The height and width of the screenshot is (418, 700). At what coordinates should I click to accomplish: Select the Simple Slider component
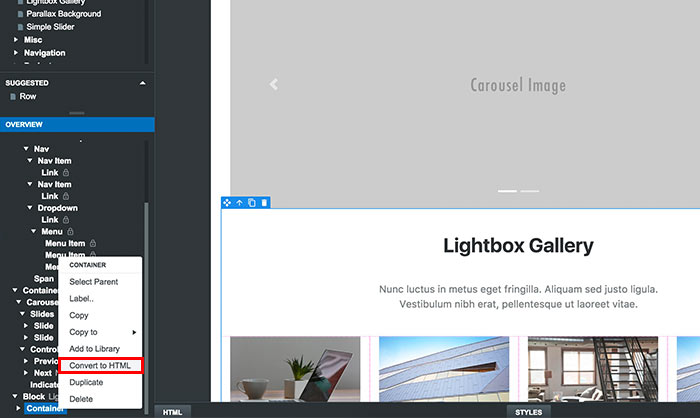[x=50, y=27]
